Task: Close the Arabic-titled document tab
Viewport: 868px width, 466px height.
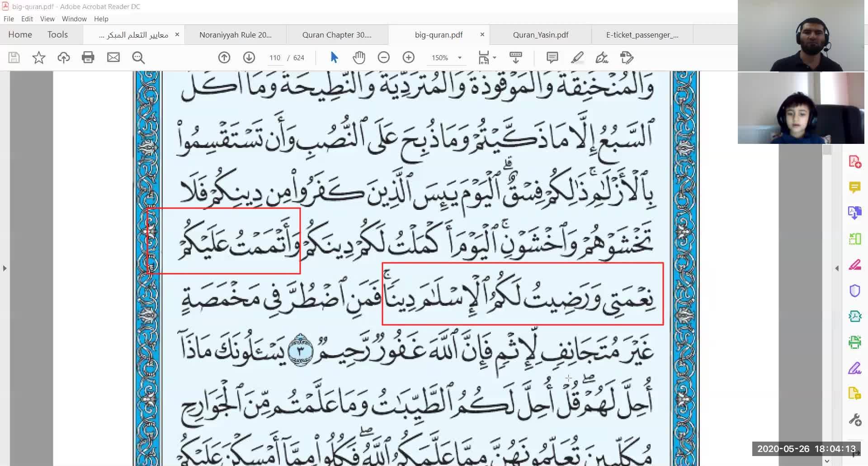Action: 177,34
